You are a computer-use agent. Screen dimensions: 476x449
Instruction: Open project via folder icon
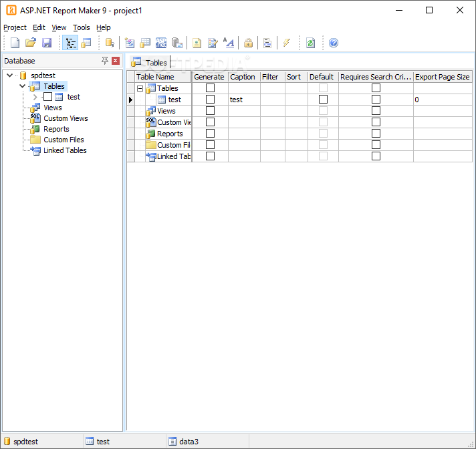click(30, 43)
